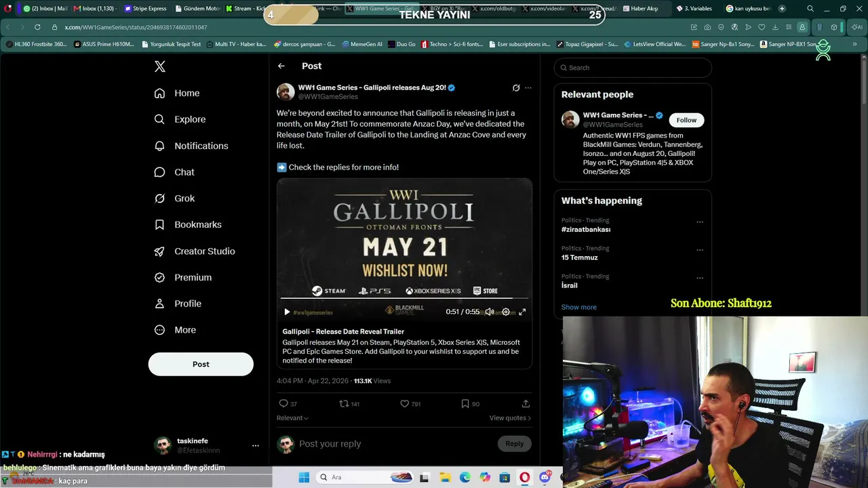Repost the post using the 141 repost icon

point(349,404)
